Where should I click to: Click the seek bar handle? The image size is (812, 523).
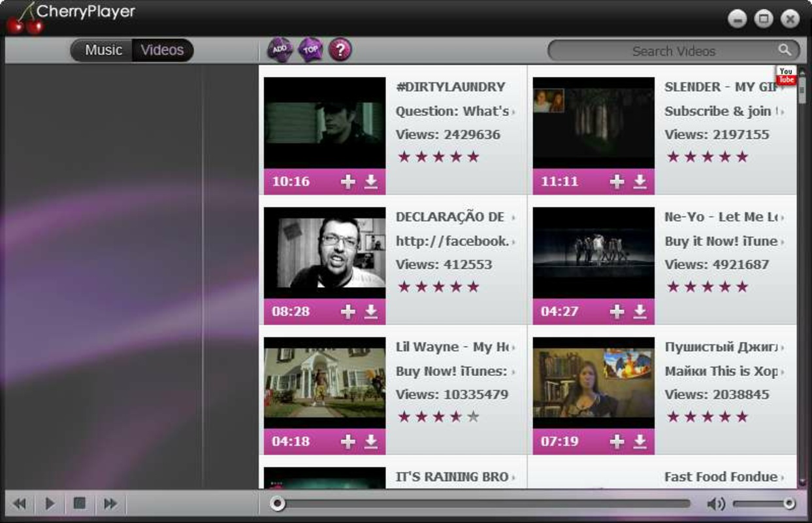click(278, 504)
